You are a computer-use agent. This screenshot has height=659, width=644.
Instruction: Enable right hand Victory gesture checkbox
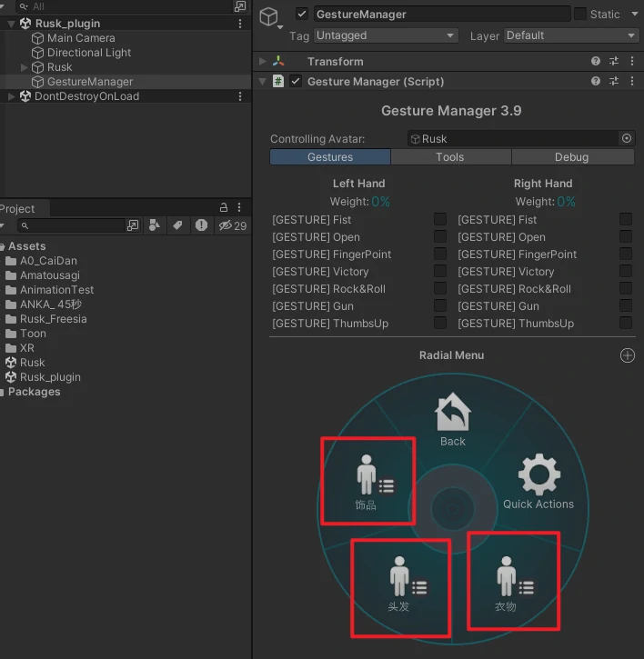[626, 272]
